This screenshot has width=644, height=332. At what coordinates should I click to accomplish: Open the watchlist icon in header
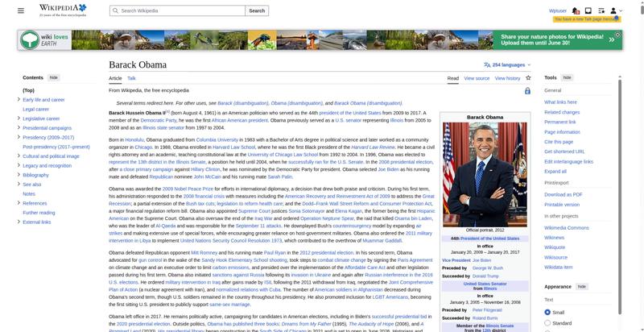coord(601,10)
